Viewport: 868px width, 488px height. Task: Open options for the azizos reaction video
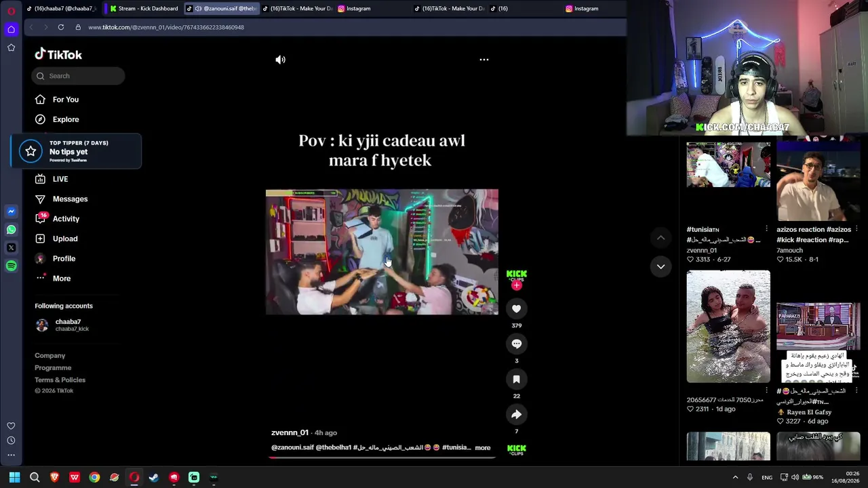(x=857, y=229)
